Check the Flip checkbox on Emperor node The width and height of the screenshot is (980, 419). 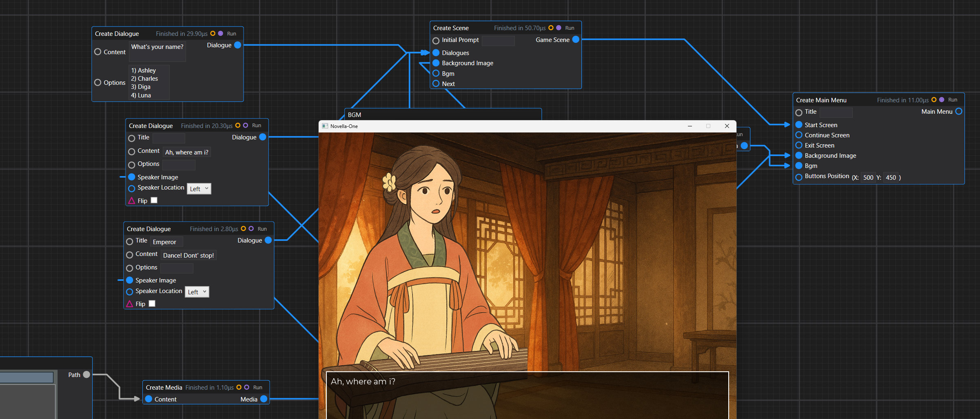click(x=152, y=303)
